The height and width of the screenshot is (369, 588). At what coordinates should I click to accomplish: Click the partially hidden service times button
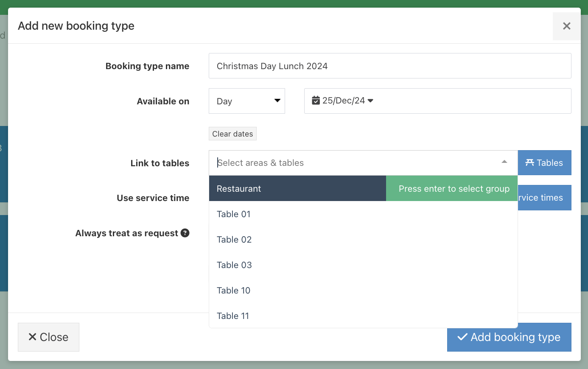[x=544, y=197]
